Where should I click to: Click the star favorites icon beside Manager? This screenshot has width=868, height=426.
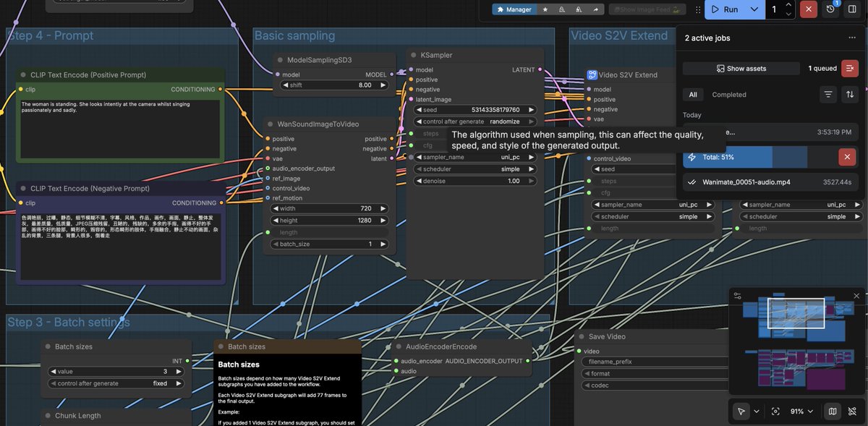(545, 9)
